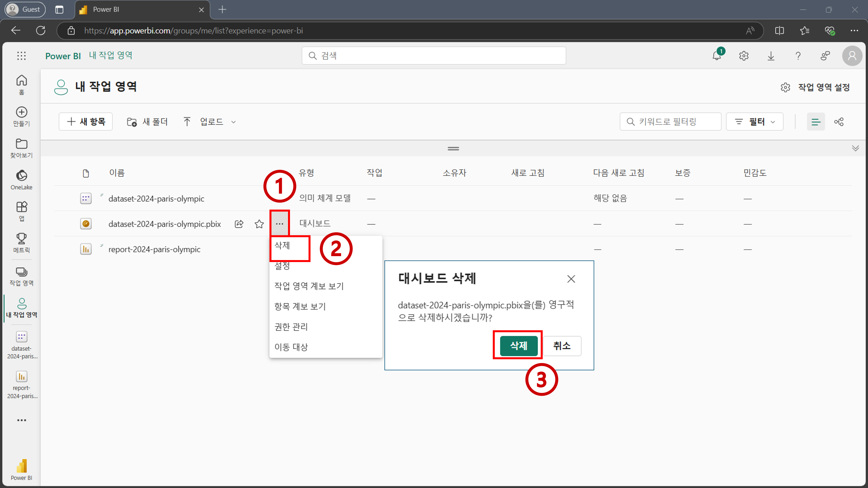Switch to lineage view icon

point(839,122)
